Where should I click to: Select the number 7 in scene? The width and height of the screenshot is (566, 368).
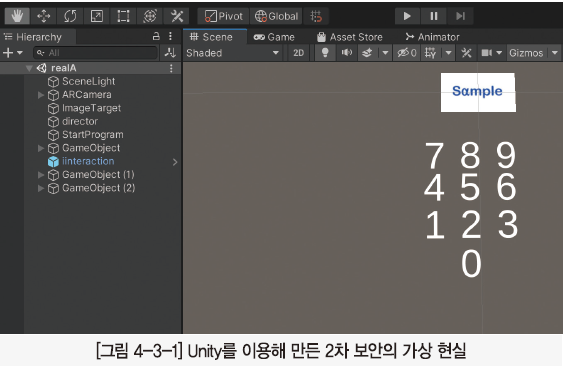pos(434,155)
